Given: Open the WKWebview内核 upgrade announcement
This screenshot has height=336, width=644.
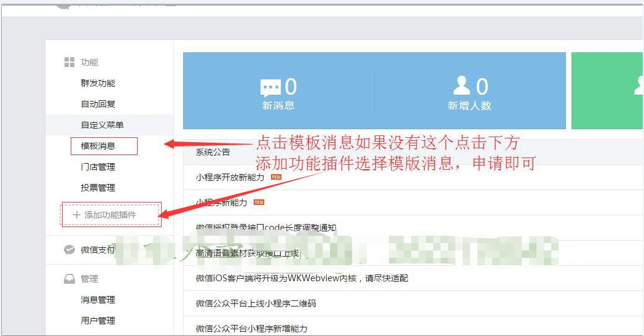Looking at the screenshot, I should point(302,278).
